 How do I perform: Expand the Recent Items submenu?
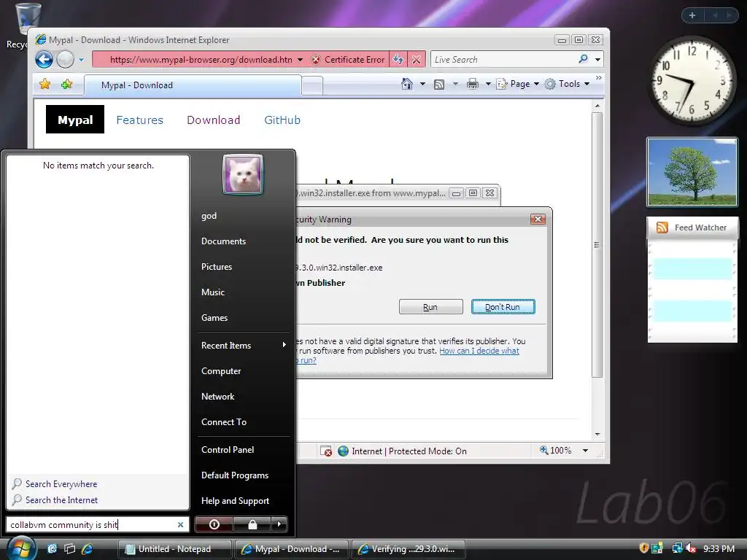coord(244,345)
